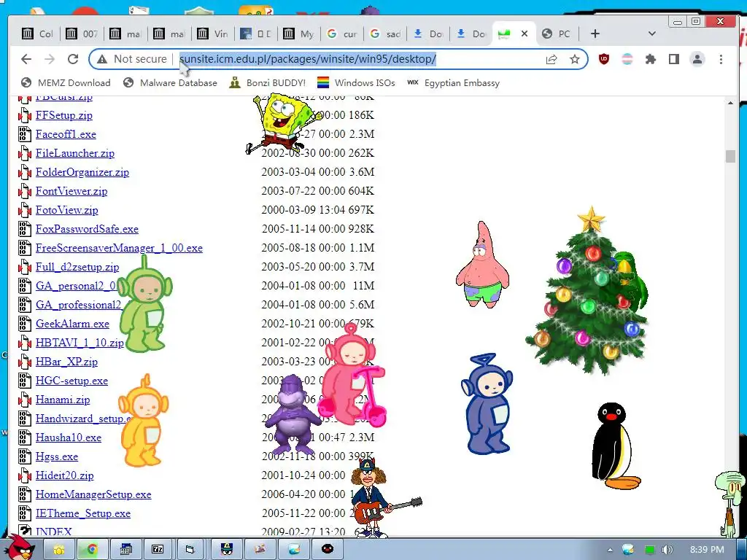Click the 8:39 PM taskbar clock

point(707,550)
